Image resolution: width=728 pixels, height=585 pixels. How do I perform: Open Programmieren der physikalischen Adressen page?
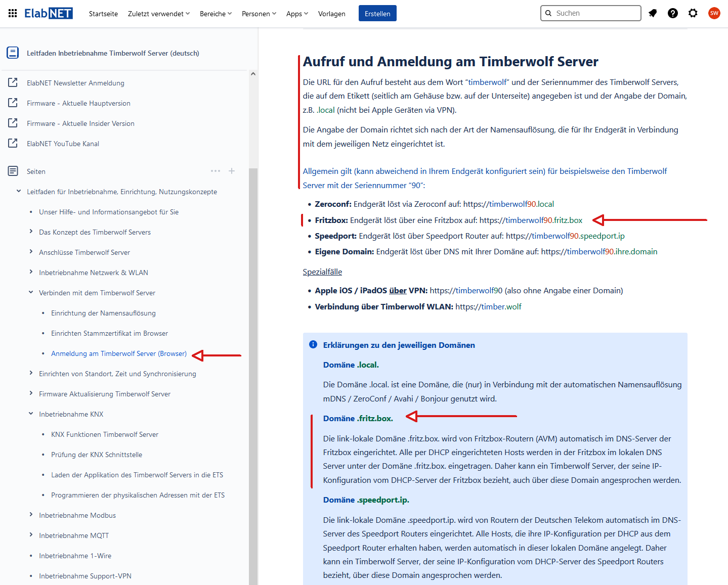click(x=138, y=495)
